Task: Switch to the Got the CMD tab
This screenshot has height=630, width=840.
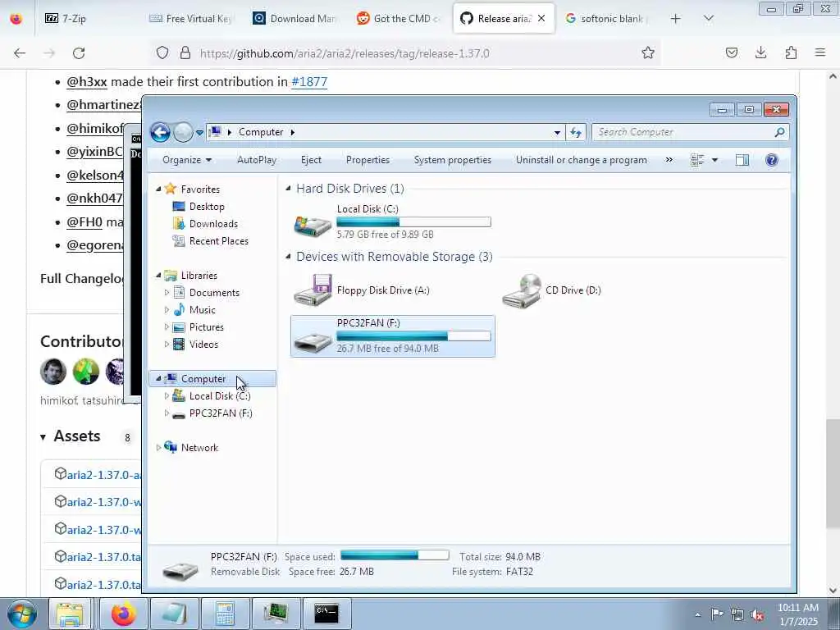Action: click(399, 18)
